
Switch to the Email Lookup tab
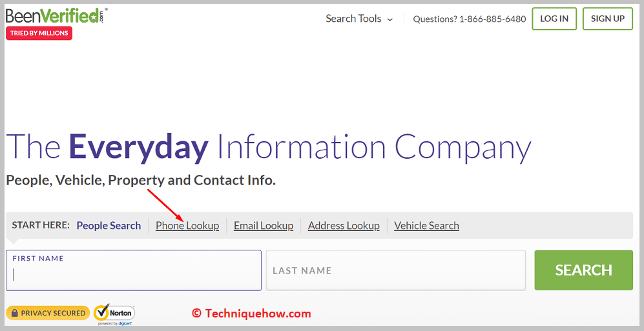264,226
